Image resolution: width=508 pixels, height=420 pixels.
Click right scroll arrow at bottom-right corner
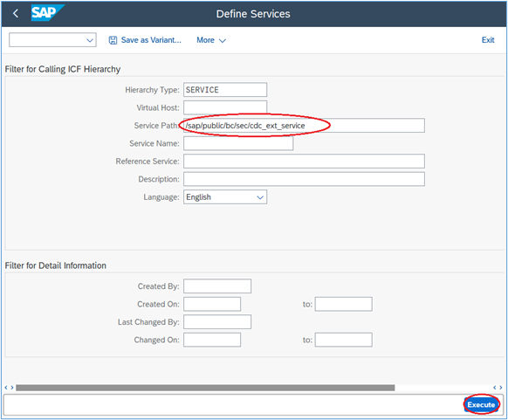coord(501,388)
